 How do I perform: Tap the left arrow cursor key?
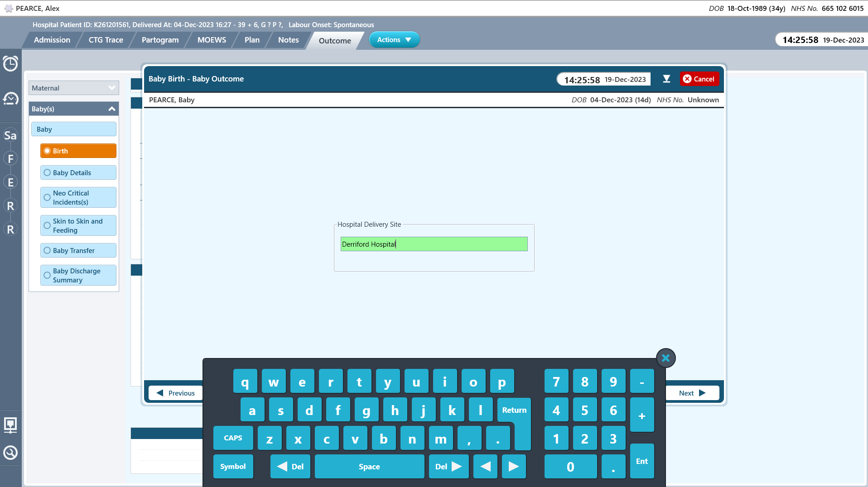pos(485,466)
